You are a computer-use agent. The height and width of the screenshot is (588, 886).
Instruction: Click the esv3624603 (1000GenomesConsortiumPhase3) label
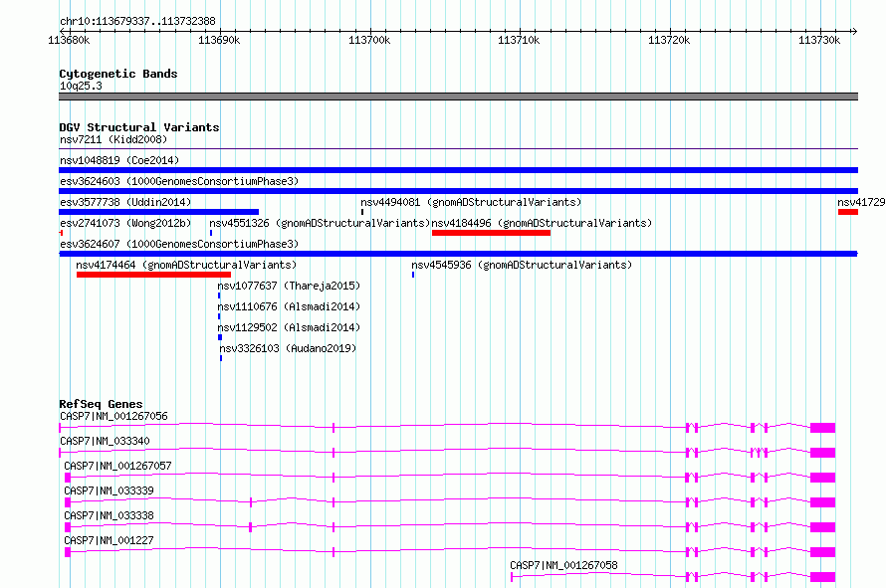(179, 181)
